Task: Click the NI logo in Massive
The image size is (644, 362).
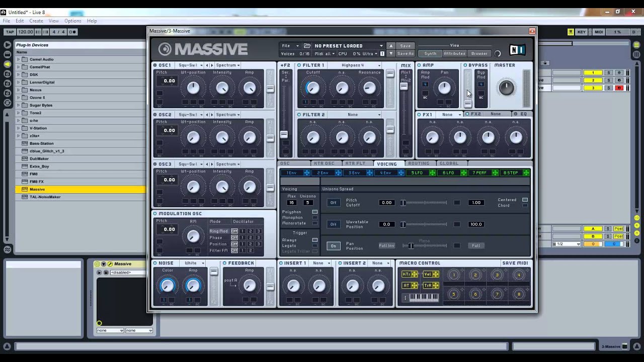Action: 517,49
